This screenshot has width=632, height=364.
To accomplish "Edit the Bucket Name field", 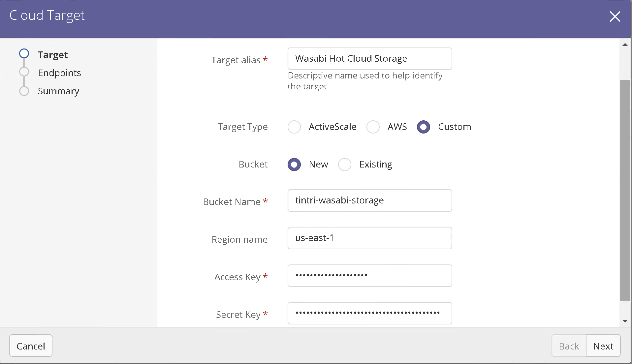I will (370, 200).
